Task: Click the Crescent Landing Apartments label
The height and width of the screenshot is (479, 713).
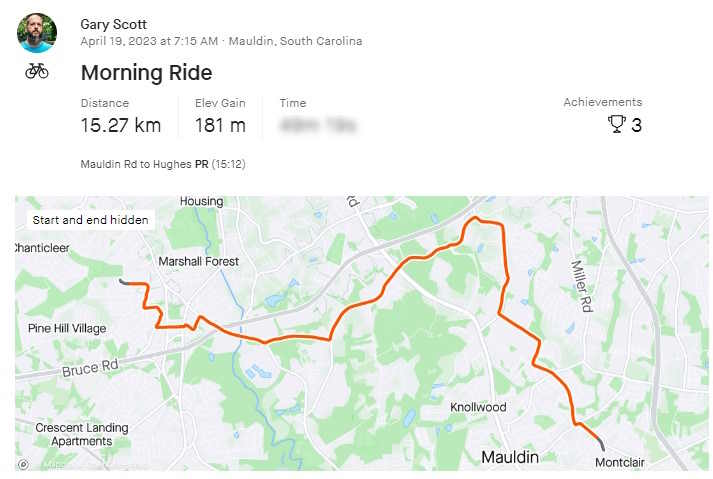Action: (x=82, y=434)
